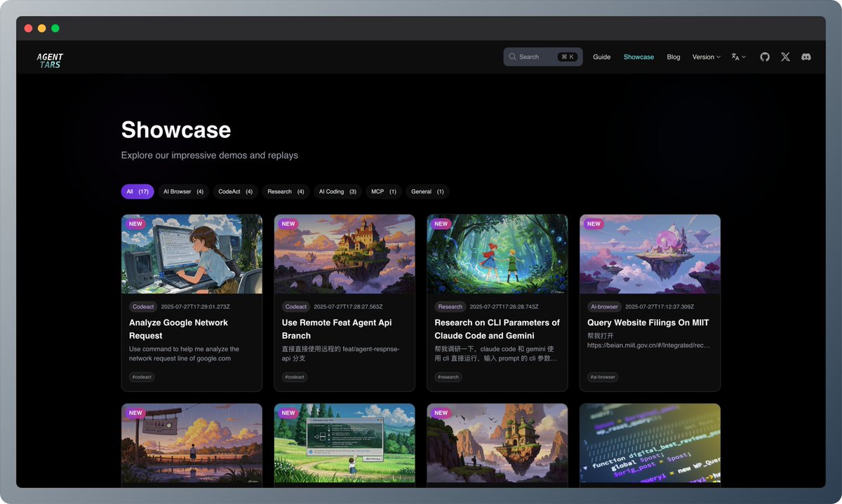Open the Discord icon link
The image size is (842, 504).
coord(806,57)
